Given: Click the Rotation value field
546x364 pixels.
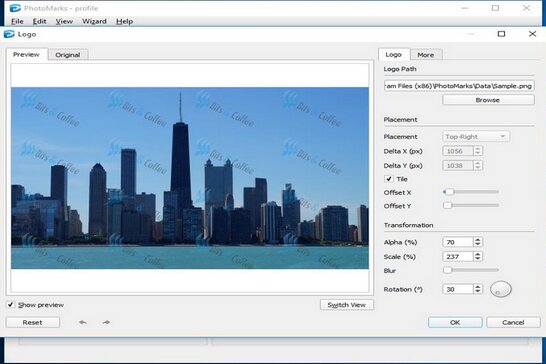Looking at the screenshot, I should click(x=458, y=289).
